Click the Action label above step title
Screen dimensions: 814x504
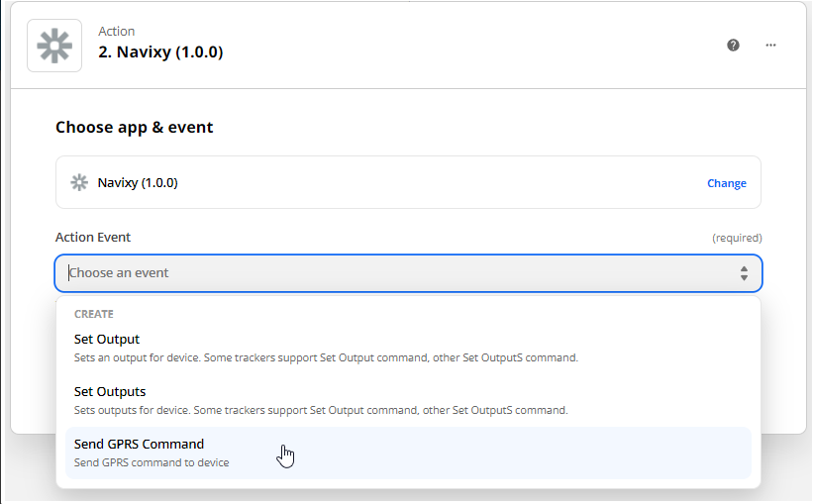pyautogui.click(x=116, y=31)
